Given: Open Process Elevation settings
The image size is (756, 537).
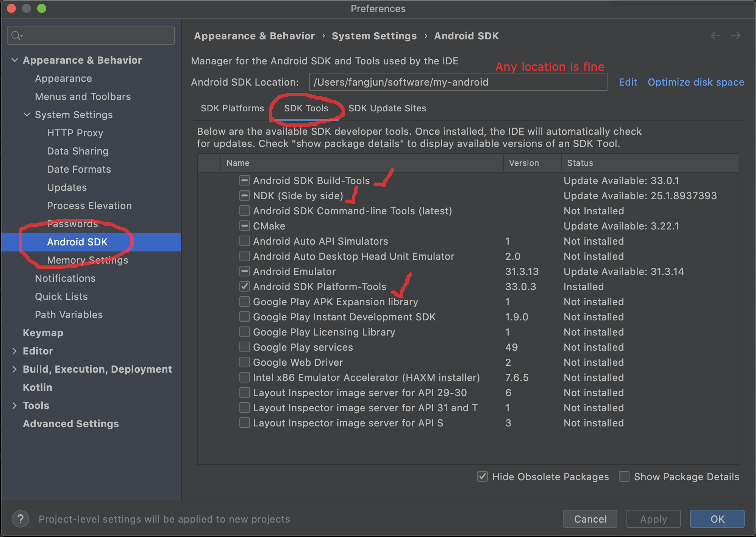Looking at the screenshot, I should pos(89,206).
